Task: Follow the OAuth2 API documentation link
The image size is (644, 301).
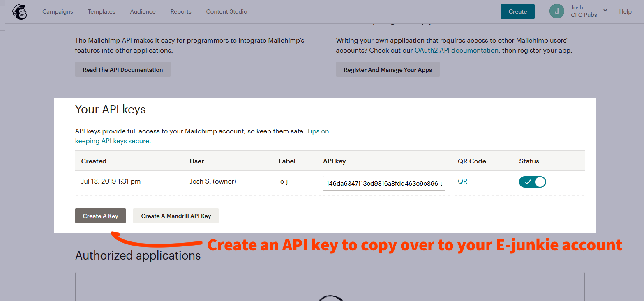Action: 456,51
